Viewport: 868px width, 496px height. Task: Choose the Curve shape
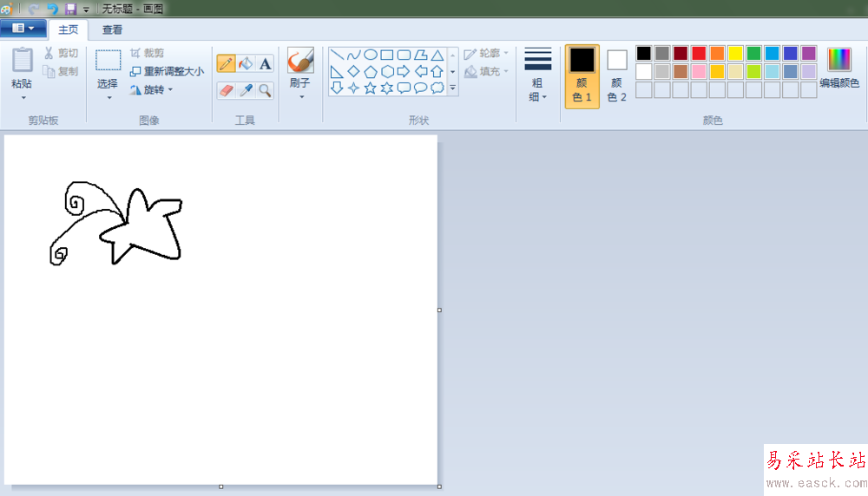coord(354,55)
